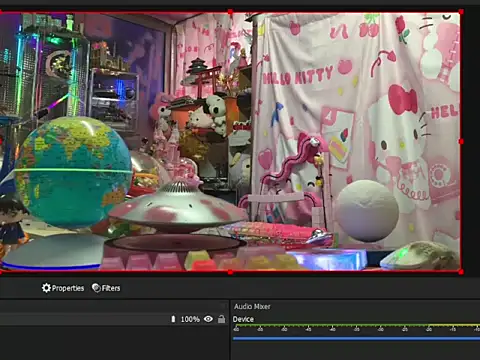Toggle source visibility eye icon
The width and height of the screenshot is (480, 360).
208,319
